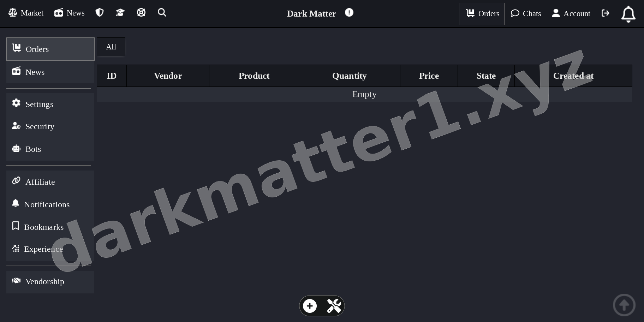This screenshot has height=322, width=644.
Task: Go to the Affiliate page
Action: (40, 182)
